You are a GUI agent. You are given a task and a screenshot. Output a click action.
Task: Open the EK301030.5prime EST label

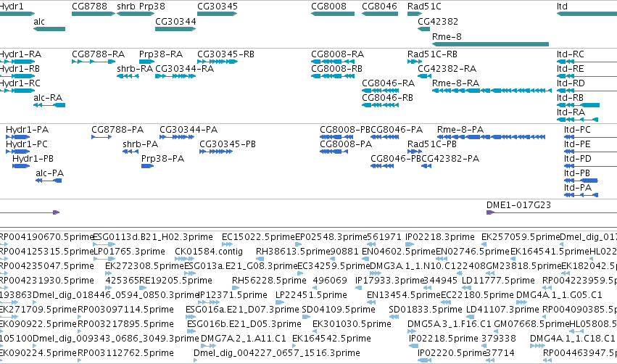pos(352,325)
